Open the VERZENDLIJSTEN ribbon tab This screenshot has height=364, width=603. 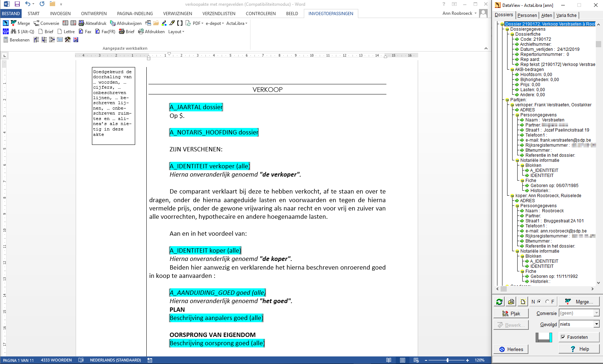point(219,13)
